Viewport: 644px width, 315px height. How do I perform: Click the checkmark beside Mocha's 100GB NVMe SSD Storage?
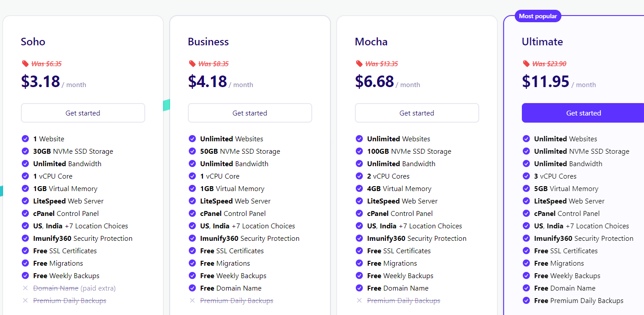(359, 151)
